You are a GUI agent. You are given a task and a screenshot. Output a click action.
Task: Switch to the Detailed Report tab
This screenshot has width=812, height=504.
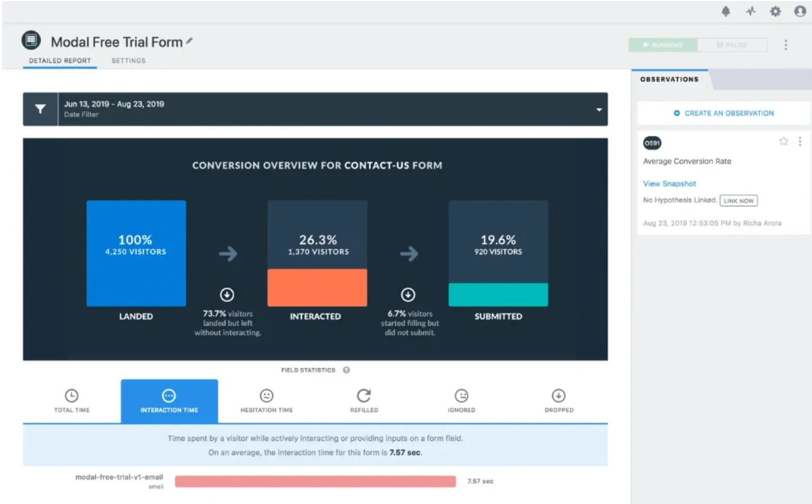click(60, 61)
